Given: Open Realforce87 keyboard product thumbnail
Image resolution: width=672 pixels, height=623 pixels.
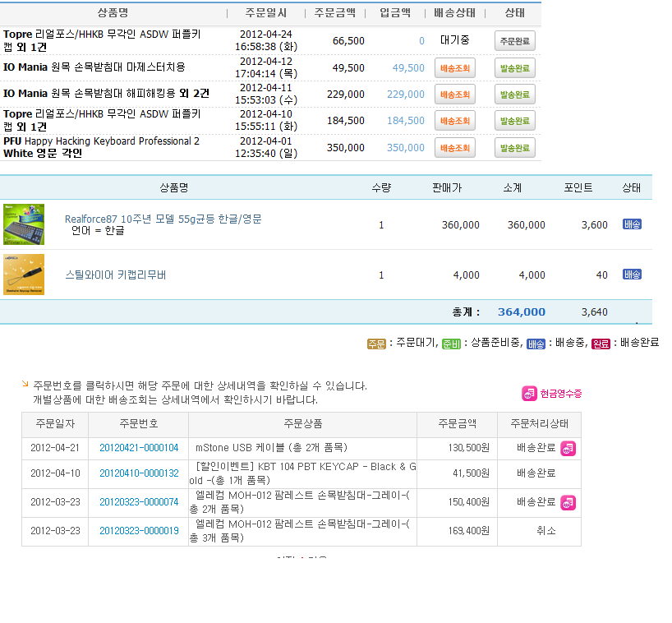Looking at the screenshot, I should pos(24,224).
